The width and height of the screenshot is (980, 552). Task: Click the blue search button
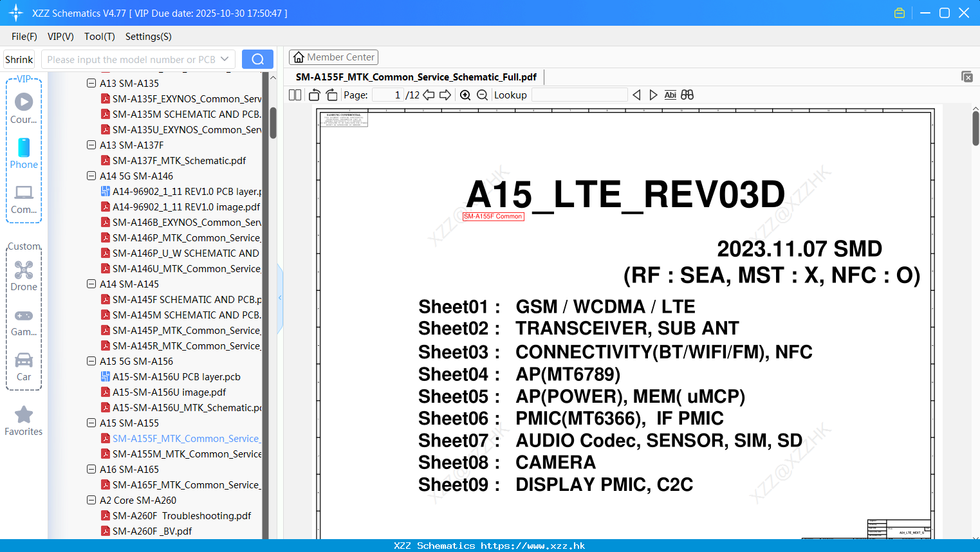coord(257,59)
